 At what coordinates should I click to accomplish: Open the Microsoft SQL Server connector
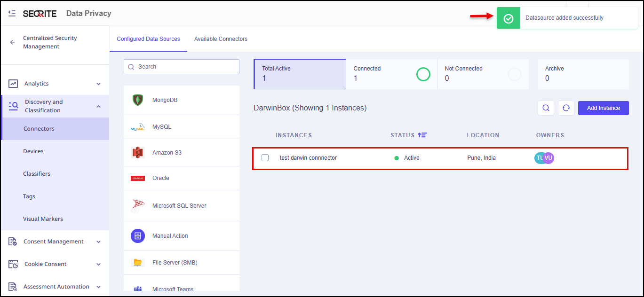[179, 206]
